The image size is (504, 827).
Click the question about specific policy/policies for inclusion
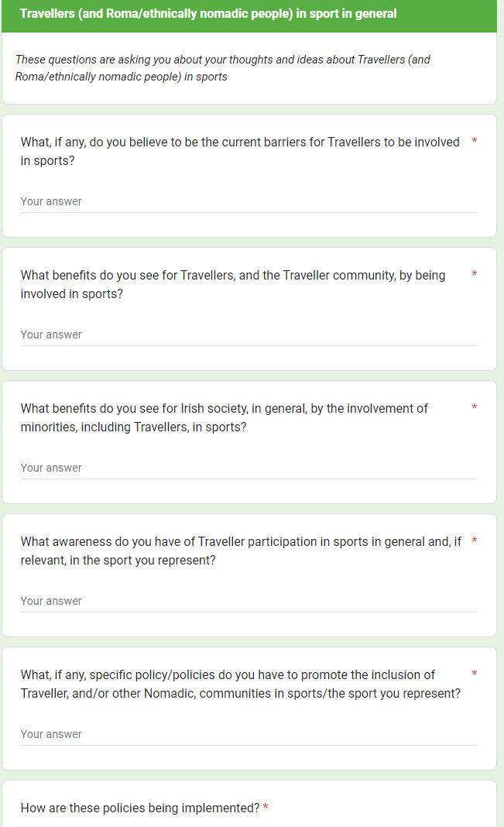tap(240, 684)
